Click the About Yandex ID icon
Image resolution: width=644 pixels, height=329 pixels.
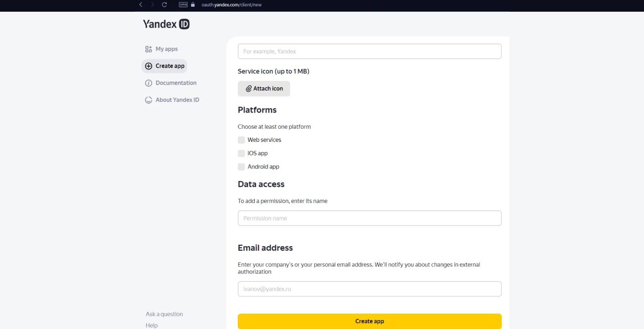(149, 100)
